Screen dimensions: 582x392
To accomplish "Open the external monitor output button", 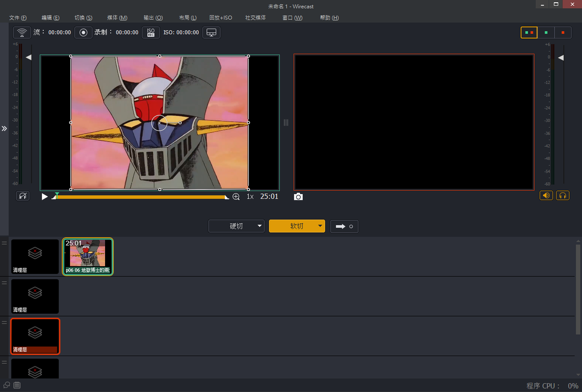I will (x=211, y=33).
